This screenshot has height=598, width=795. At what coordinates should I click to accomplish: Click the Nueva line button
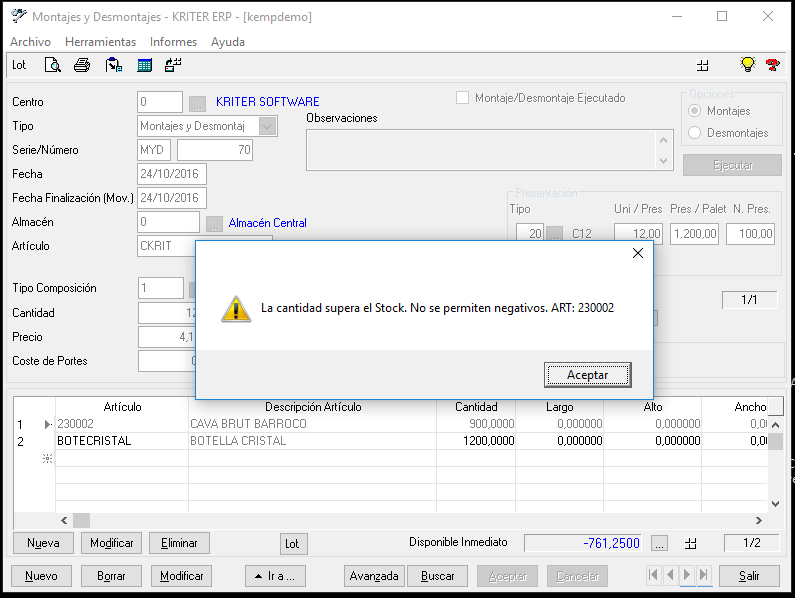(x=43, y=543)
